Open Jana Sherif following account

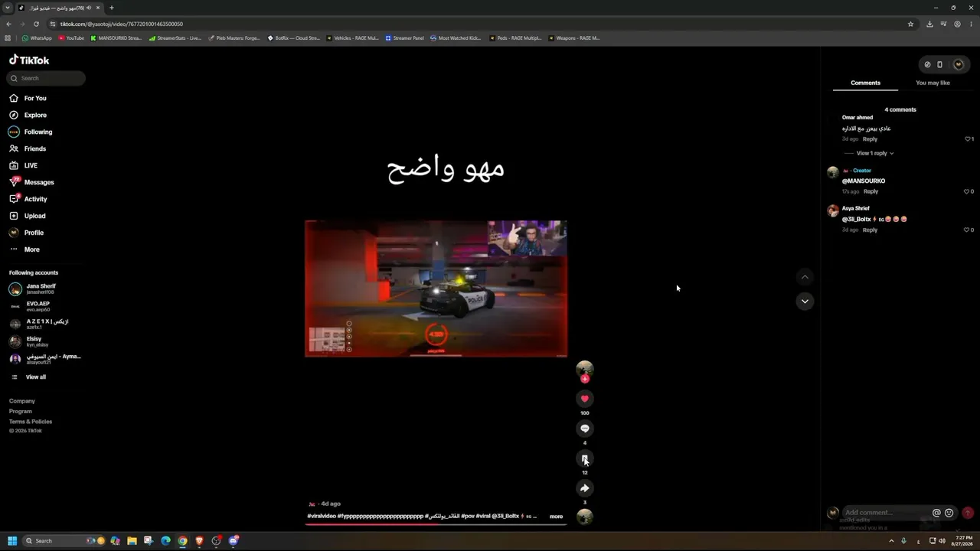[32, 289]
